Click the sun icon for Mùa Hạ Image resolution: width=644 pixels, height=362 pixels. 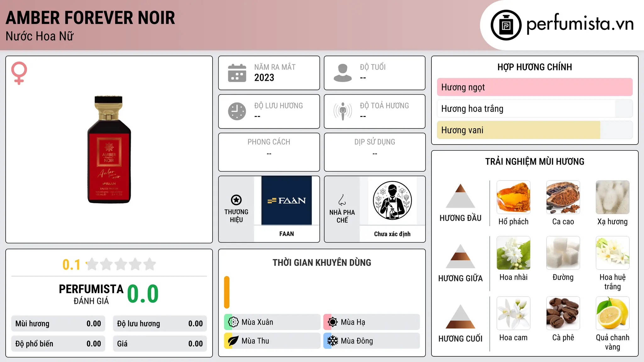(x=332, y=322)
